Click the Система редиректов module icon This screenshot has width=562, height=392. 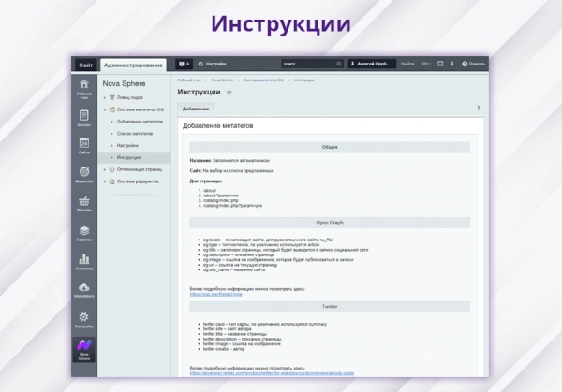[x=111, y=181]
